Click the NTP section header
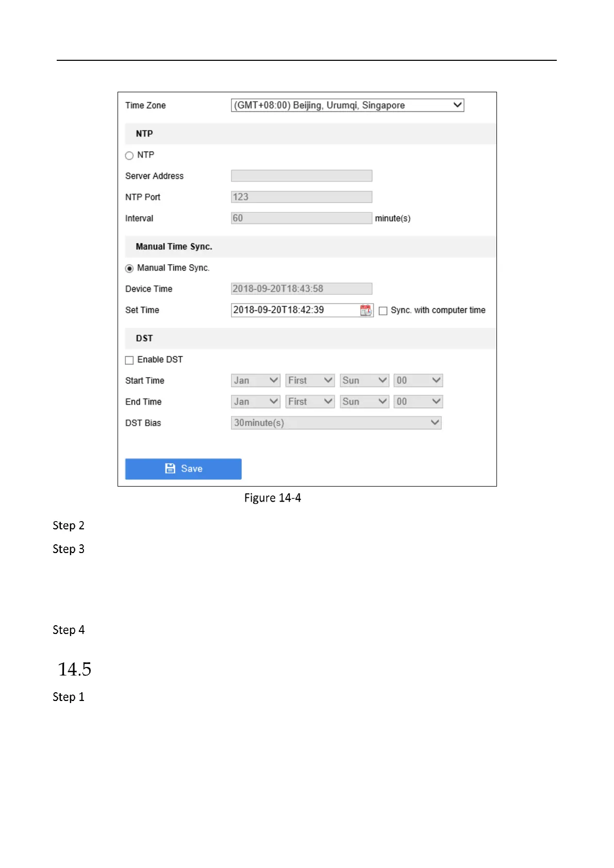This screenshot has height=868, width=614. coord(310,133)
